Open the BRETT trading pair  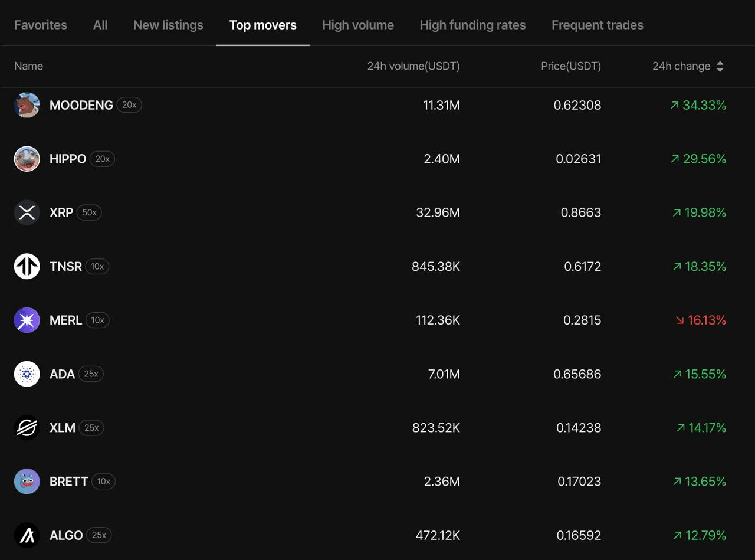point(68,482)
